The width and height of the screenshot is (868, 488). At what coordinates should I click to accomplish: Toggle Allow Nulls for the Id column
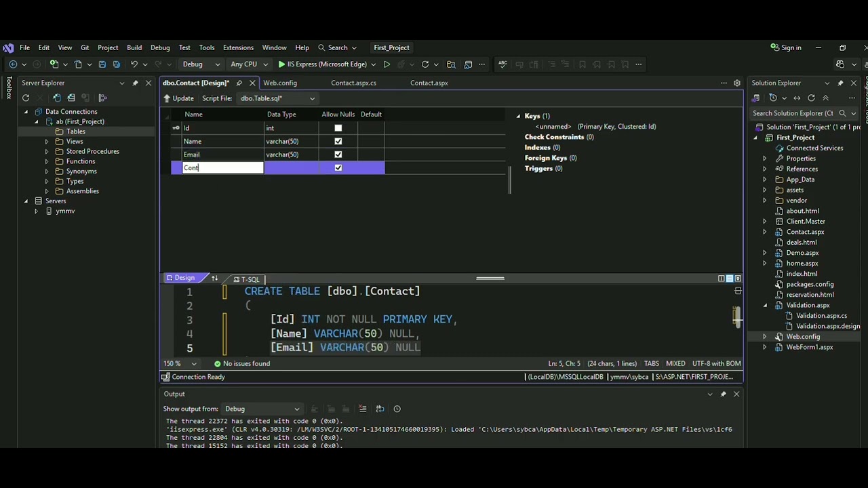click(338, 128)
